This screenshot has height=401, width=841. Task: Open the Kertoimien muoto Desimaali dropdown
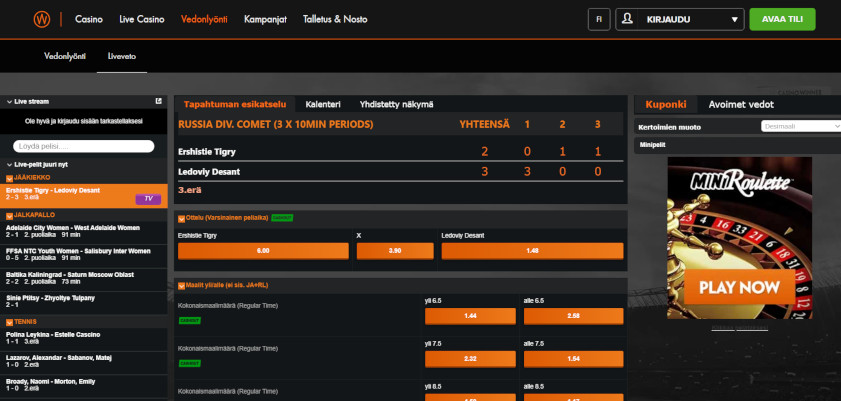click(x=800, y=127)
